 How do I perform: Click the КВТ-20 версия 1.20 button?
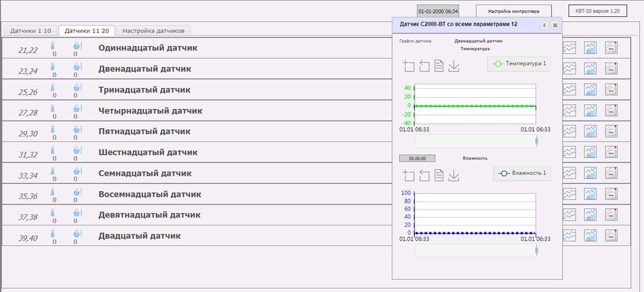click(597, 11)
